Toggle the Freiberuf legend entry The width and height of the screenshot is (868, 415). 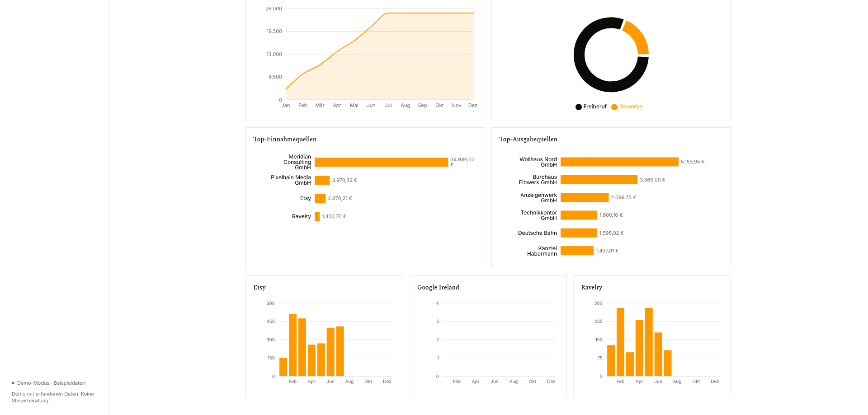(591, 107)
